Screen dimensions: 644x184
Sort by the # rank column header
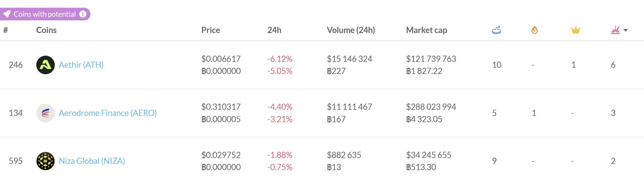(6, 30)
